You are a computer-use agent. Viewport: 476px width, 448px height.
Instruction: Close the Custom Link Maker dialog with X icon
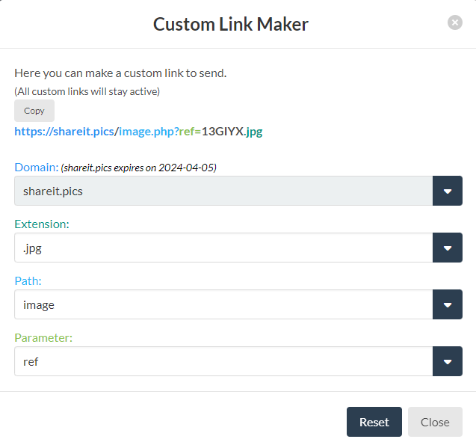(x=455, y=22)
